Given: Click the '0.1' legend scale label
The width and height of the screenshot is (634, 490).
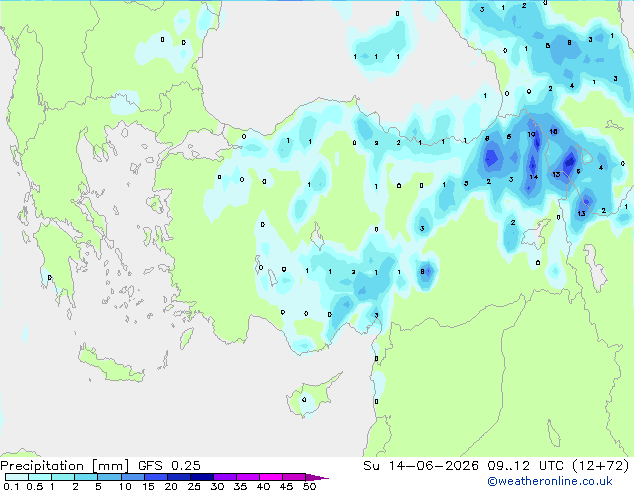Looking at the screenshot, I should (x=11, y=486).
